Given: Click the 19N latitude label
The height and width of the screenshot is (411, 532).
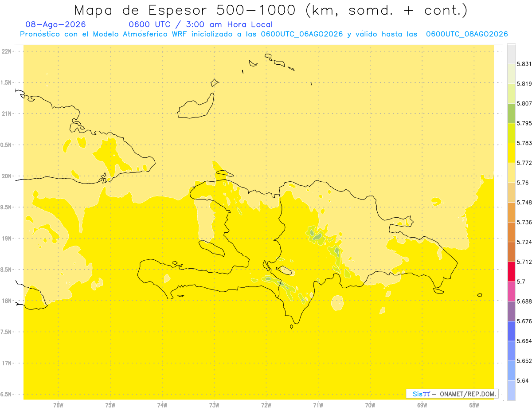Looking at the screenshot, I should pyautogui.click(x=7, y=239).
